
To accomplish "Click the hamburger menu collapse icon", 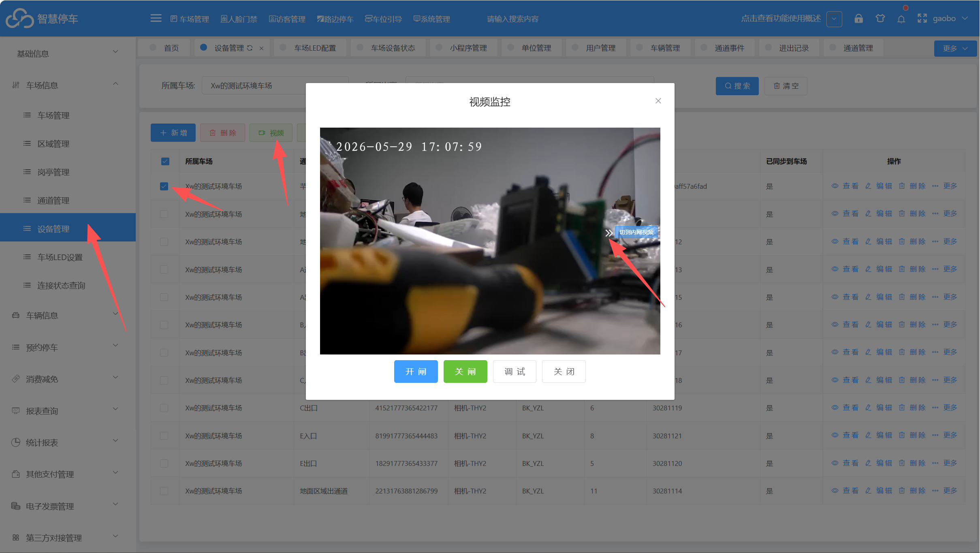I will pyautogui.click(x=156, y=18).
